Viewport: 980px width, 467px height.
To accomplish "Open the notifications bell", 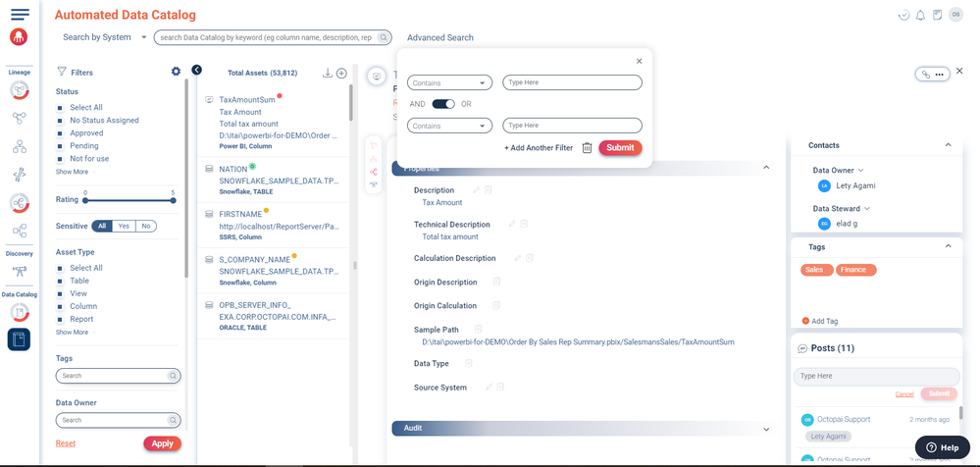I will (920, 15).
